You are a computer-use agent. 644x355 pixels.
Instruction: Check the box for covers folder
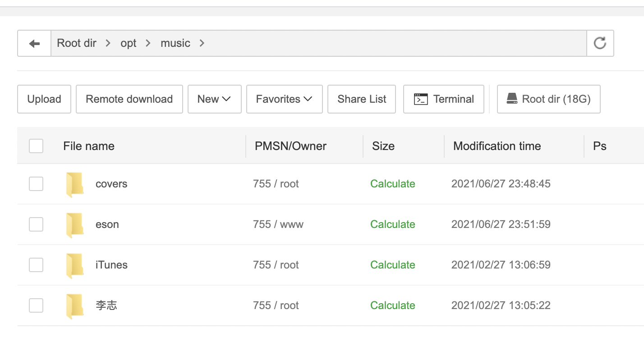pyautogui.click(x=36, y=184)
